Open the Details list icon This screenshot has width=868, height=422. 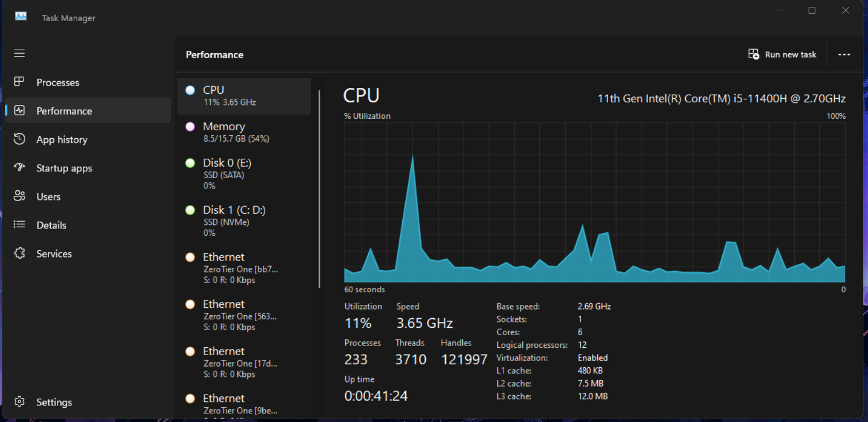[19, 224]
